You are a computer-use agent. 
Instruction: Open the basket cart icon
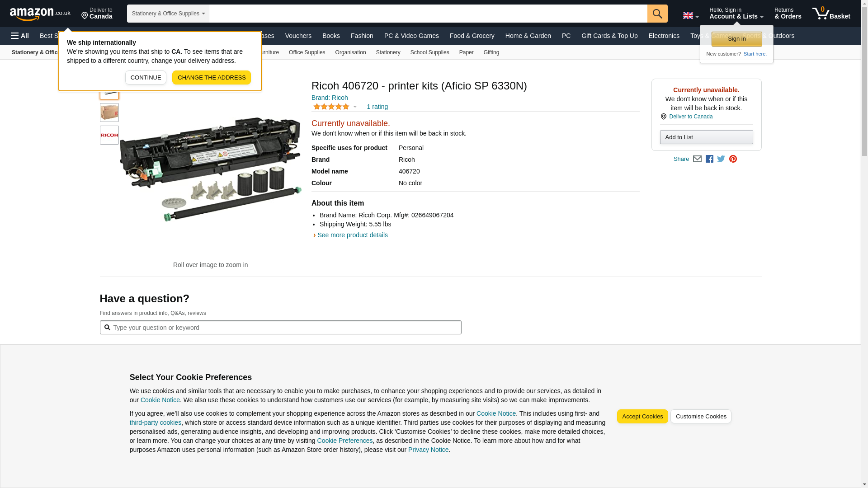(x=830, y=14)
